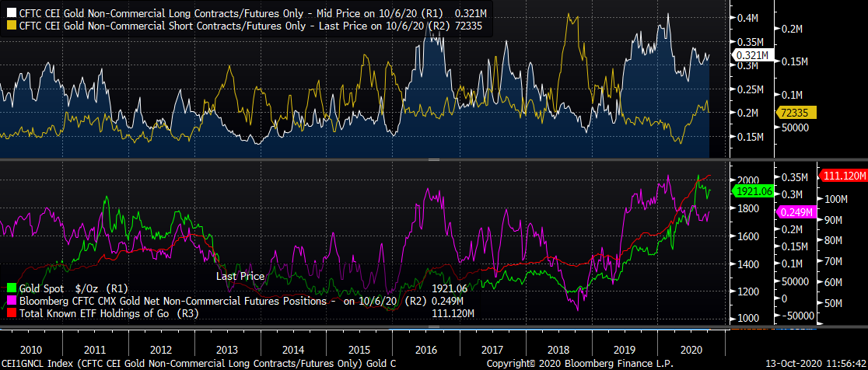Viewport: 868px width, 370px height.
Task: Click the 1400 gold price axis tick
Action: tap(747, 264)
